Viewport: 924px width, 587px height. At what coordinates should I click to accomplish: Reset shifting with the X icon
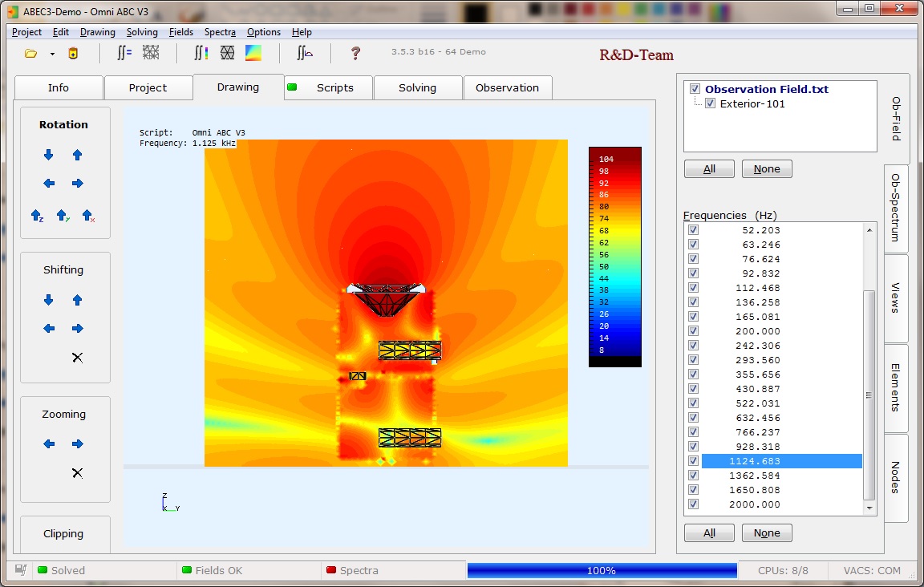pos(77,357)
